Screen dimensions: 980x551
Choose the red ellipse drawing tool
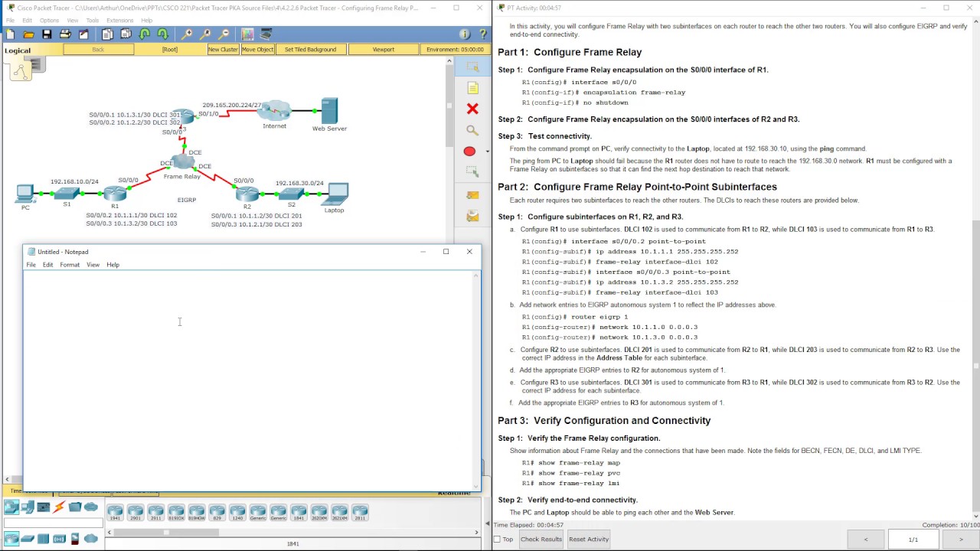[469, 152]
